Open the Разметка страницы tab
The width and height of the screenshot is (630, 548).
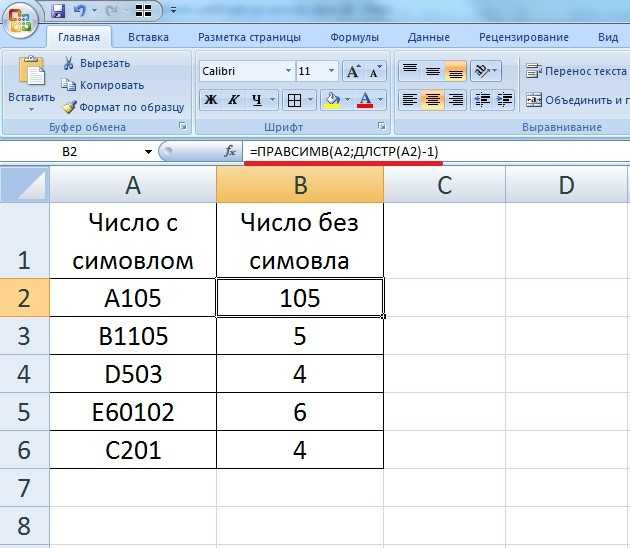(x=249, y=37)
